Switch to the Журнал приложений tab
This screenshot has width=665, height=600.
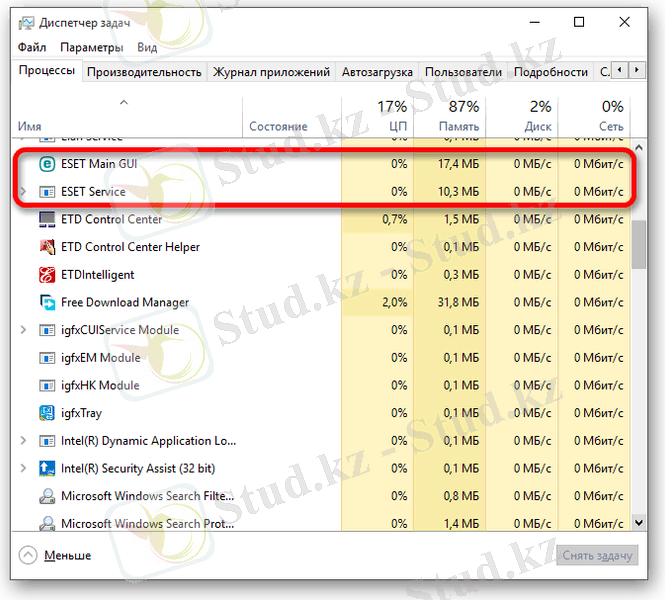(x=271, y=72)
